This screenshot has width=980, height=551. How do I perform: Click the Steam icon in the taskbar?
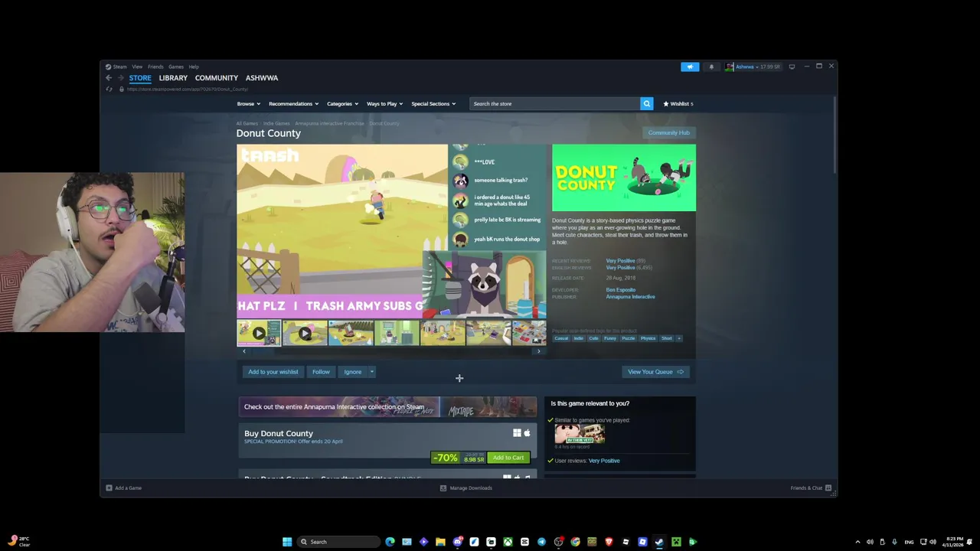coord(659,542)
